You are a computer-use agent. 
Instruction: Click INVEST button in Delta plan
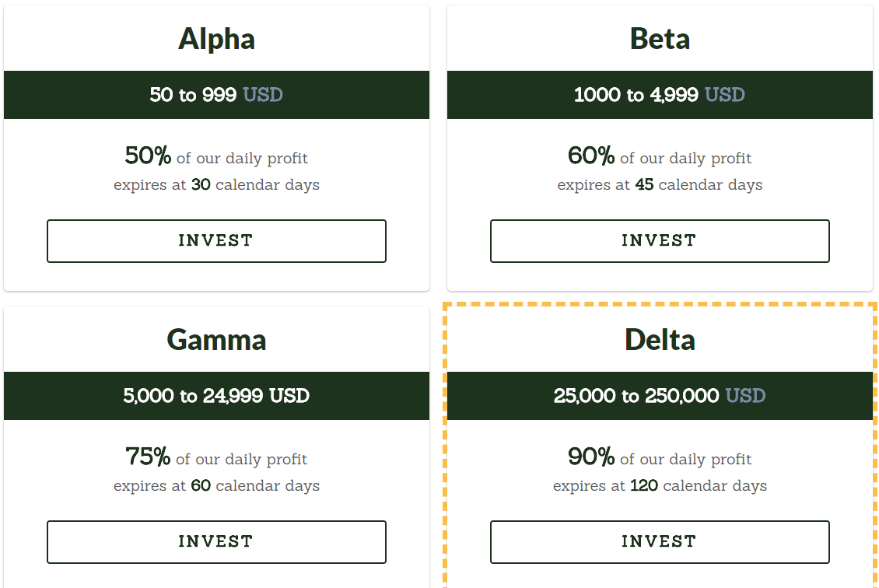[x=660, y=542]
